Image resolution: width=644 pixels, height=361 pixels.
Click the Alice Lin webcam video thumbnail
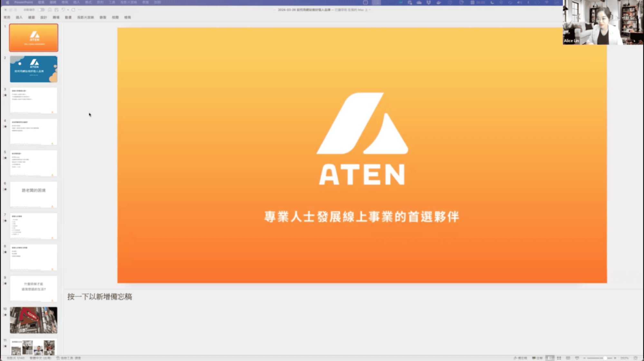pyautogui.click(x=603, y=22)
